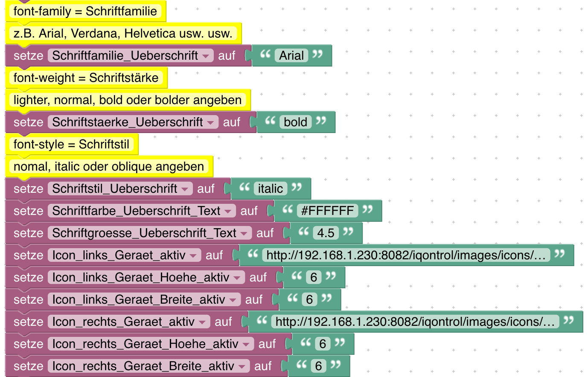Click the closing quote icon after 'bold'
588x377 pixels.
pyautogui.click(x=321, y=120)
